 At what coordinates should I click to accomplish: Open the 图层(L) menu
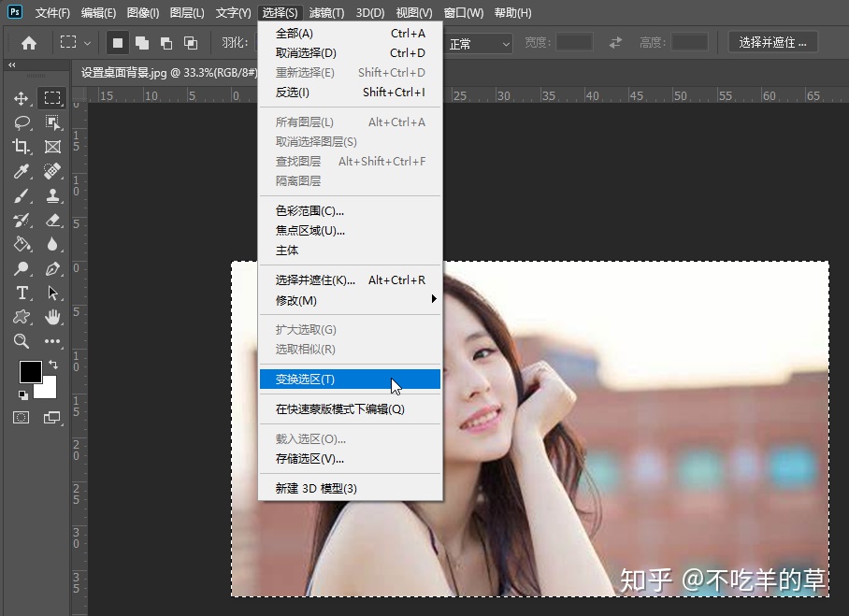(187, 12)
